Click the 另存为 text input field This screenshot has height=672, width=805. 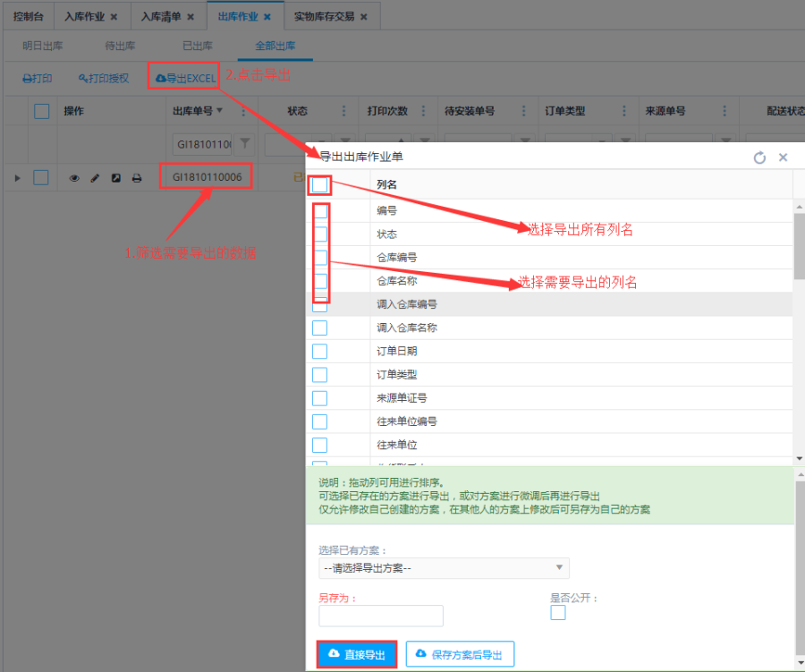pyautogui.click(x=381, y=616)
